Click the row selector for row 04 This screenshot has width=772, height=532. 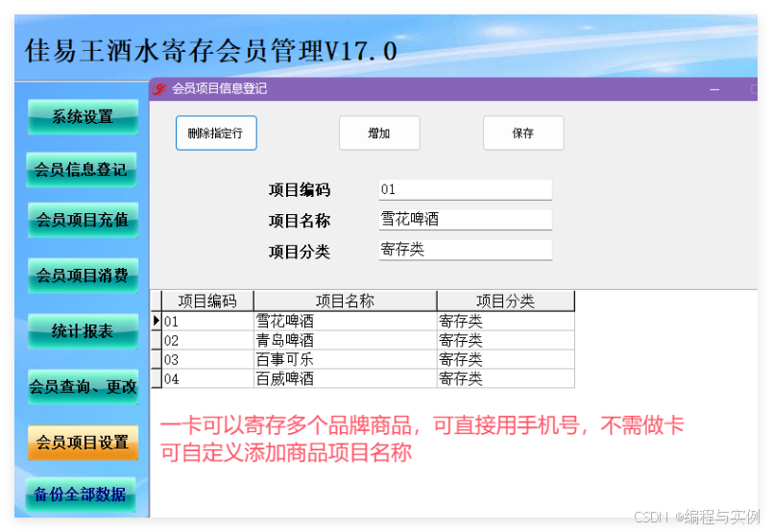[157, 378]
